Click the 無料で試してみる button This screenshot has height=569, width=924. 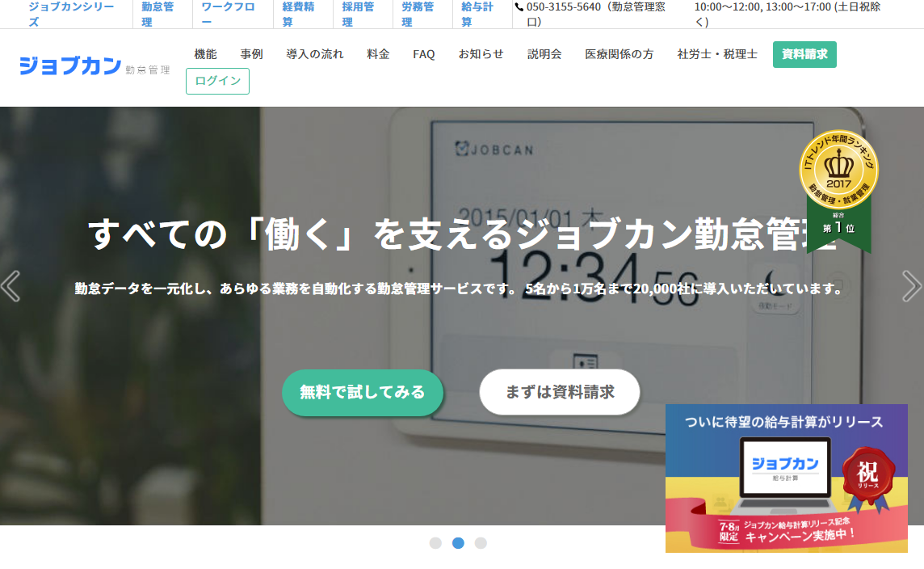[x=363, y=392]
